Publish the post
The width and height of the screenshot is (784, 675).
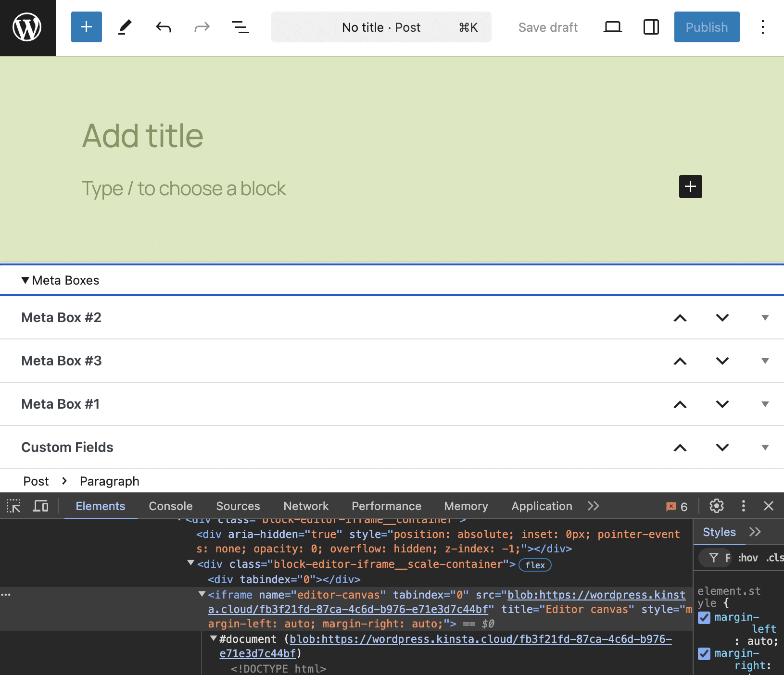(x=707, y=27)
